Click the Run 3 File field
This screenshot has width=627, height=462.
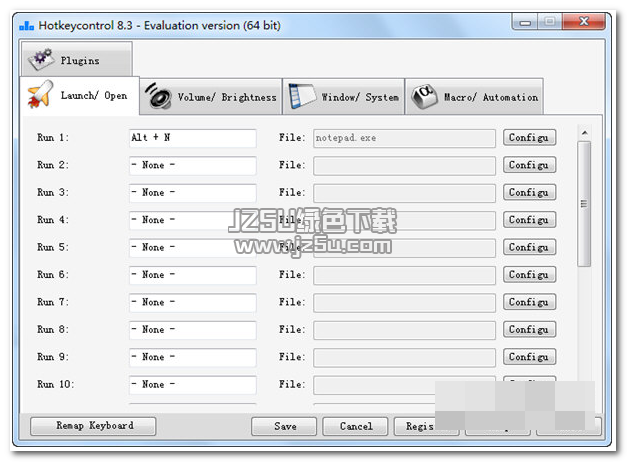point(404,193)
